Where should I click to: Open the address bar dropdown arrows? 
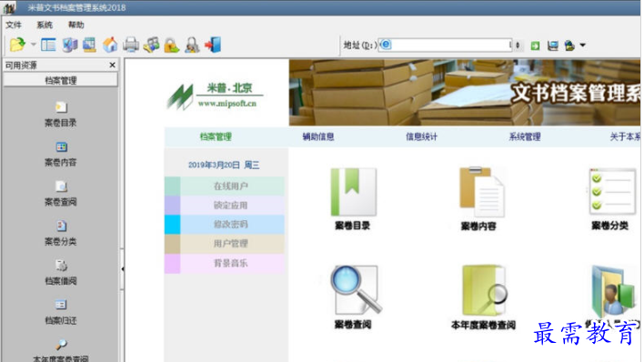517,45
